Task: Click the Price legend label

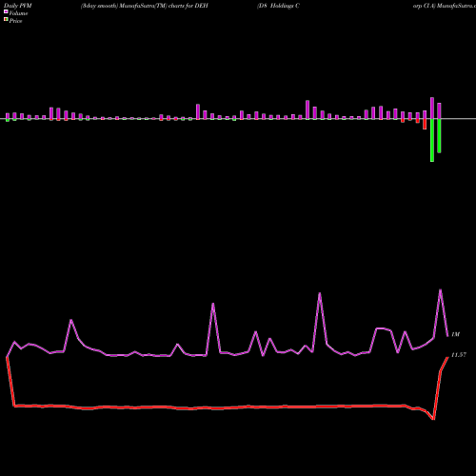Action: pos(15,21)
